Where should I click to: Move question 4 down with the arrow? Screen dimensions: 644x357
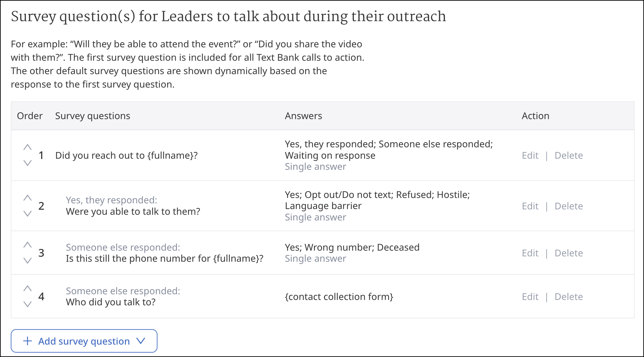point(28,304)
